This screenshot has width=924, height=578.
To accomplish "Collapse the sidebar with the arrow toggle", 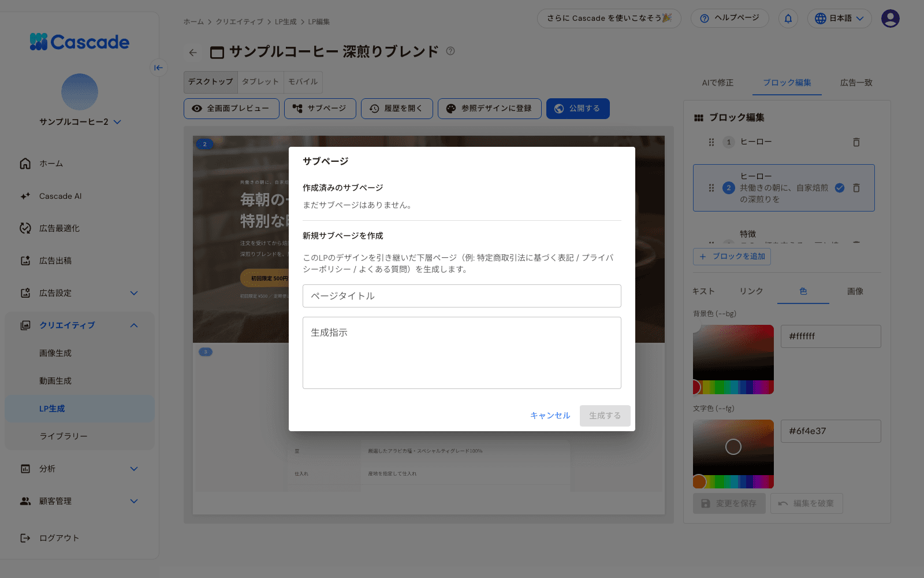I will (158, 68).
